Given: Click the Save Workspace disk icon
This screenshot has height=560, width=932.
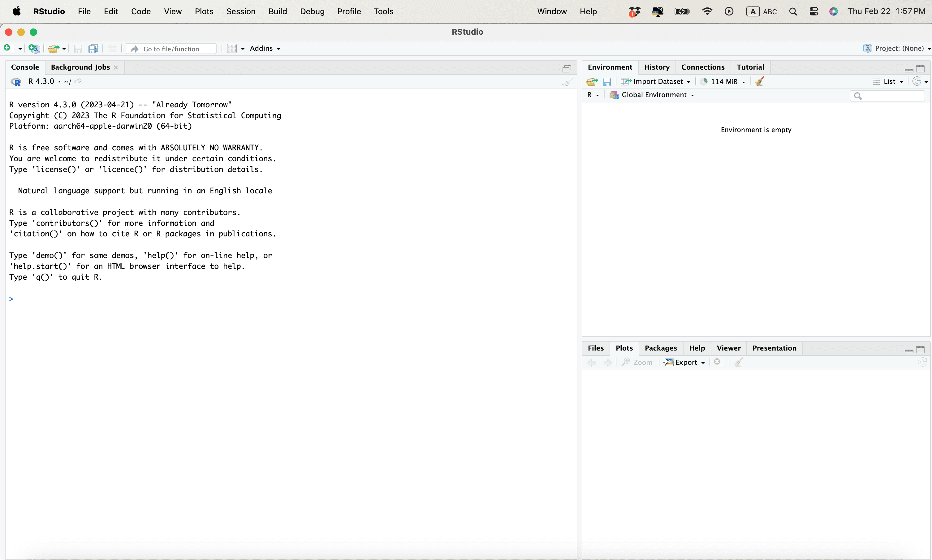Looking at the screenshot, I should 607,81.
